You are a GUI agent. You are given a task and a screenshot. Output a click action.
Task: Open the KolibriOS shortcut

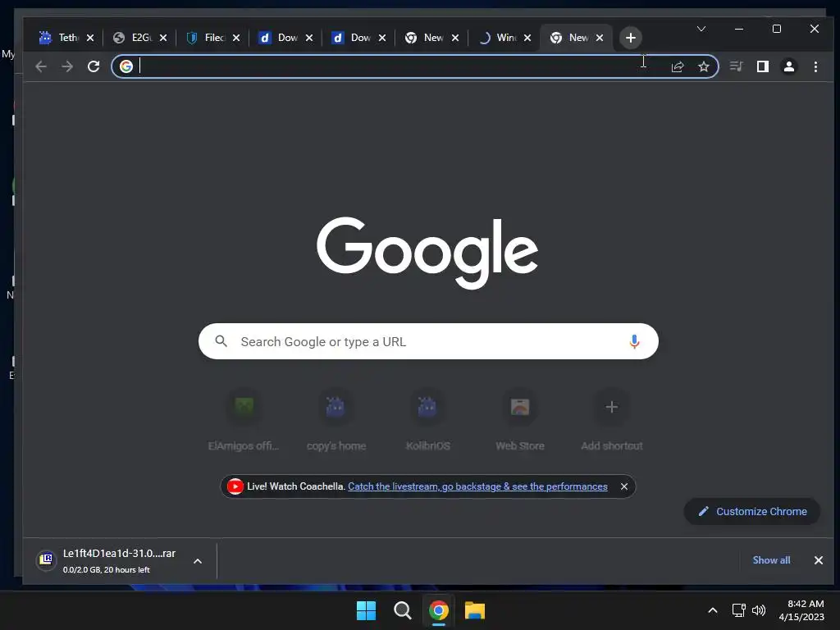click(427, 421)
